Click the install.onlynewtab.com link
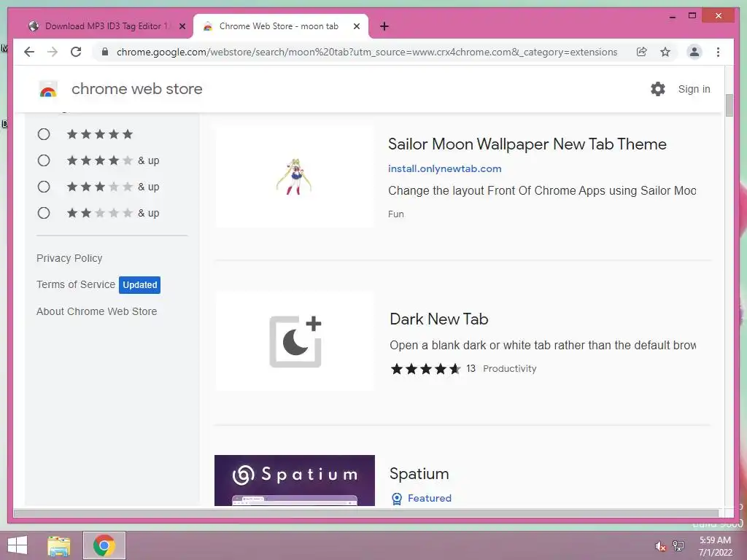Viewport: 747px width, 560px height. click(x=444, y=168)
